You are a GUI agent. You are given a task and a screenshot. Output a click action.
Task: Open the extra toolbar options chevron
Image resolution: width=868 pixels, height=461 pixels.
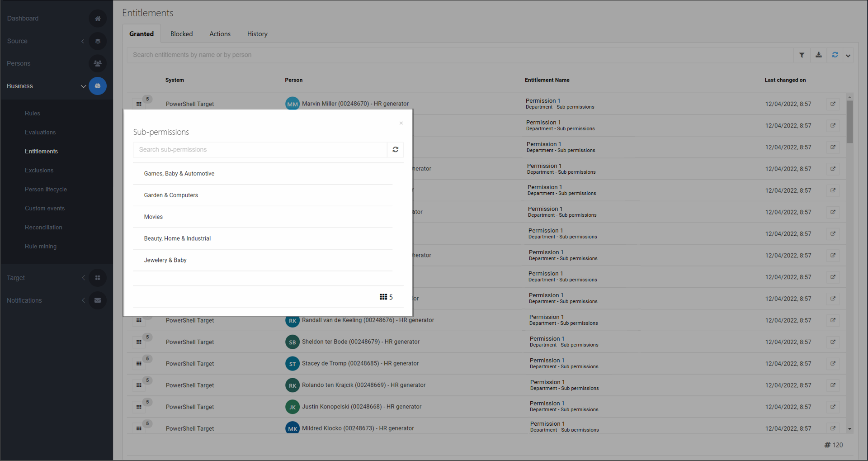tap(848, 55)
